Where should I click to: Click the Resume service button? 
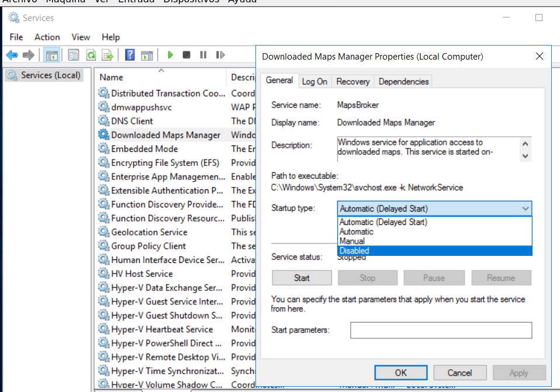pos(501,277)
